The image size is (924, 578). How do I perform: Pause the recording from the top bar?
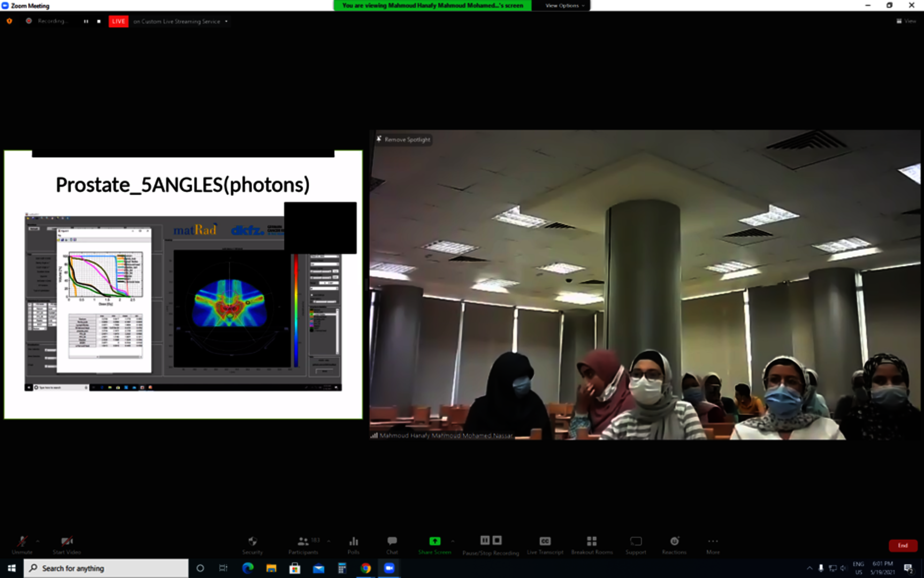click(86, 21)
